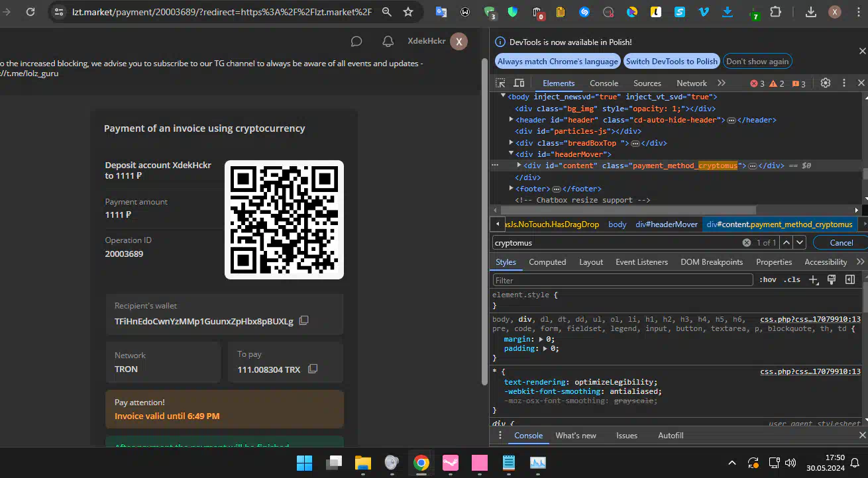Open the Windows Start menu

click(x=305, y=462)
